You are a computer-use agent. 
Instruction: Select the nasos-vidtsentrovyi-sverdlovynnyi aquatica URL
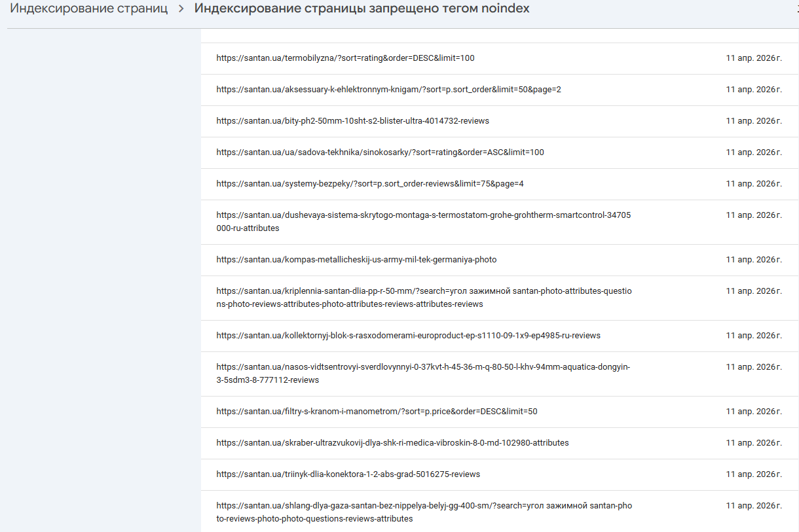pyautogui.click(x=424, y=374)
